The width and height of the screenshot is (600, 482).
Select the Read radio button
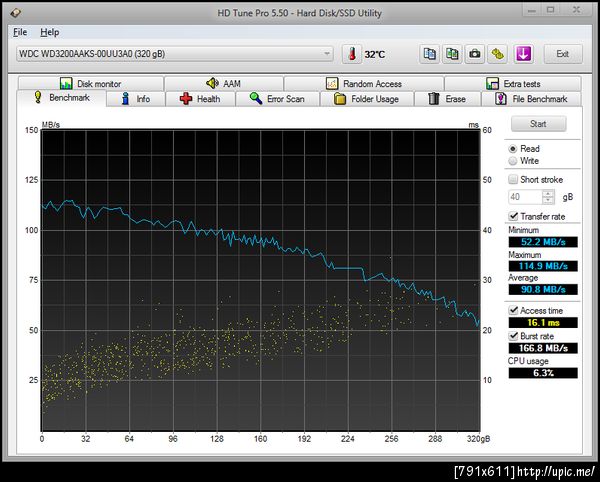pos(513,149)
